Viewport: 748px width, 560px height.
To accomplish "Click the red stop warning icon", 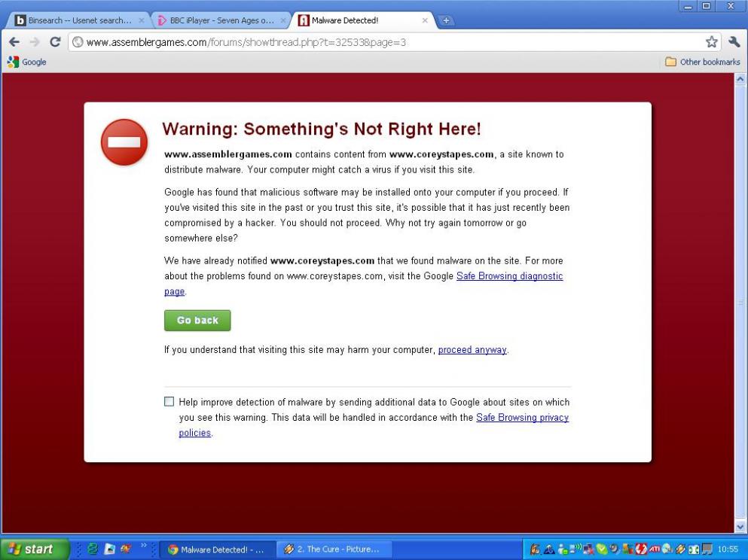I will click(124, 142).
